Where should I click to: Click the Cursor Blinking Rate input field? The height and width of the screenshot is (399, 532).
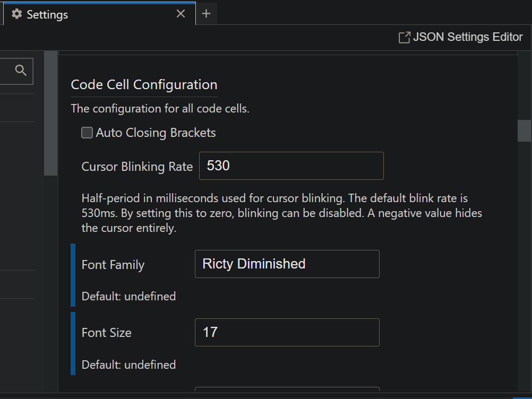[291, 166]
